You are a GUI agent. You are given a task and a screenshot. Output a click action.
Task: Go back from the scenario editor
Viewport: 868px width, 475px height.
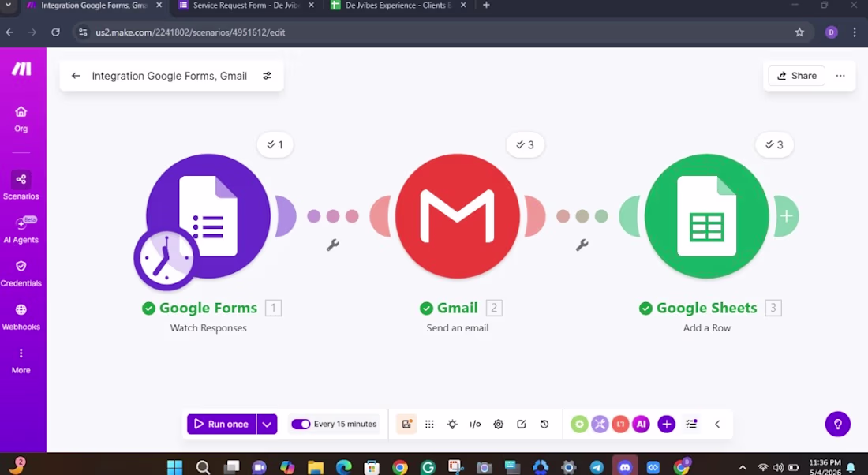tap(76, 76)
